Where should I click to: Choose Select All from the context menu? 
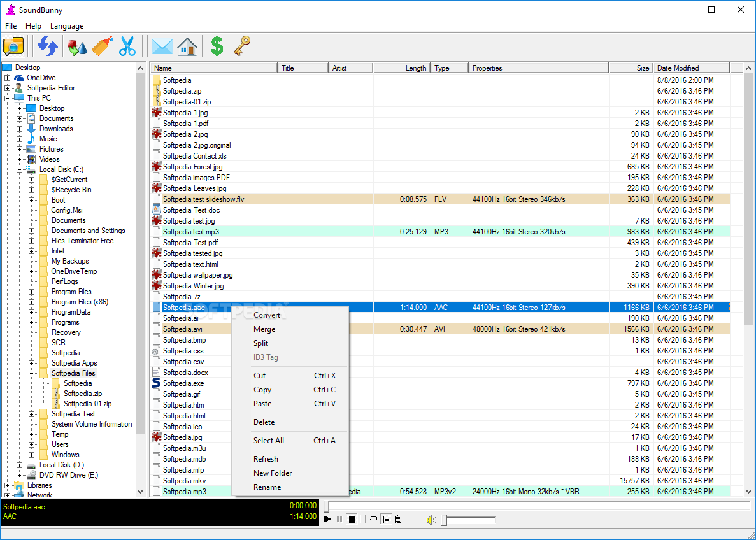coord(290,441)
